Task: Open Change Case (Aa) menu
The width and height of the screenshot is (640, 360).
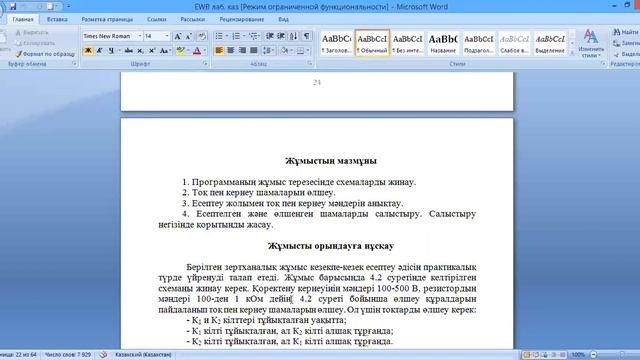Action: [165, 51]
